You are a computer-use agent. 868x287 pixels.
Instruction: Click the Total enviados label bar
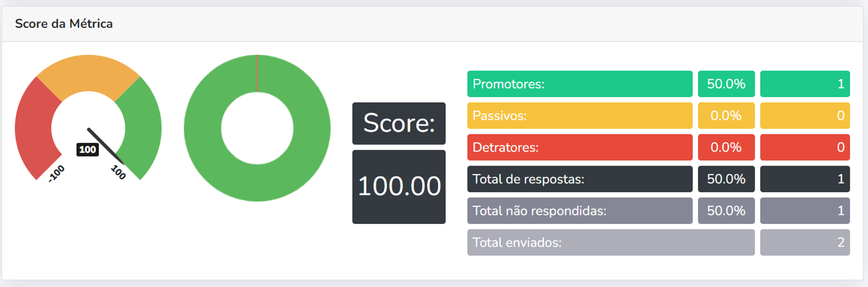coord(611,242)
